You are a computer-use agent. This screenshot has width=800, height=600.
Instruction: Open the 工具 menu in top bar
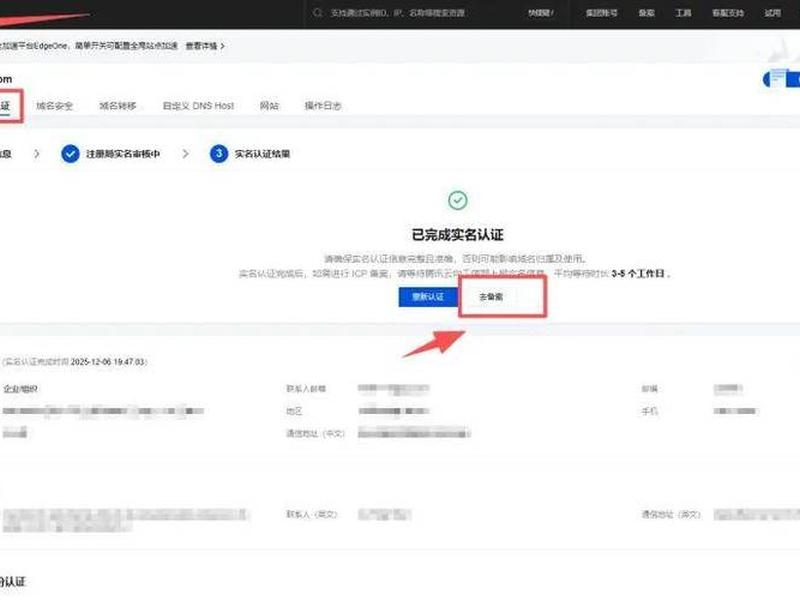point(684,13)
